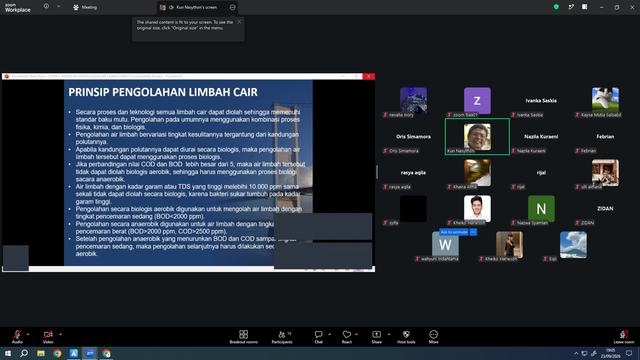This screenshot has width=640, height=360.
Task: Start camera with the Video button
Action: pyautogui.click(x=48, y=337)
